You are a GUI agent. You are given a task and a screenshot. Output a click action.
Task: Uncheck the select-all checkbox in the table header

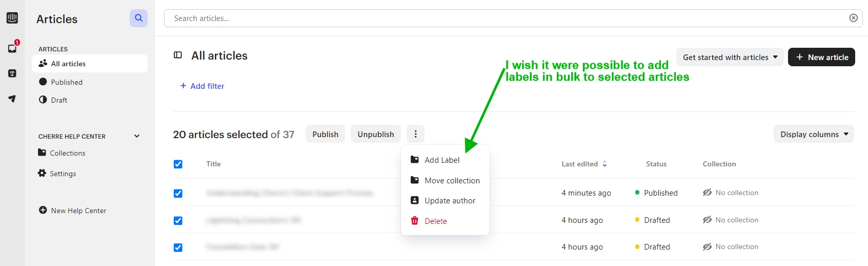[x=178, y=164]
